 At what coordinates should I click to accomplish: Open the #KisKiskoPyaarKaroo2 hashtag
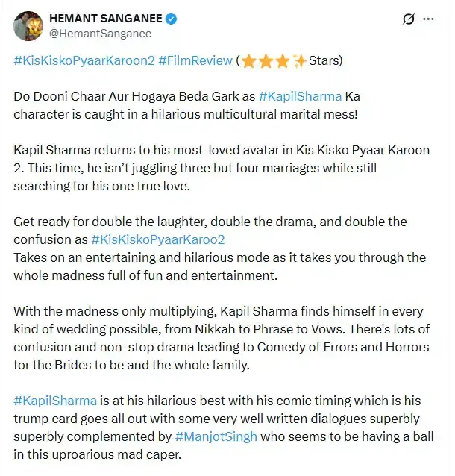click(x=157, y=239)
